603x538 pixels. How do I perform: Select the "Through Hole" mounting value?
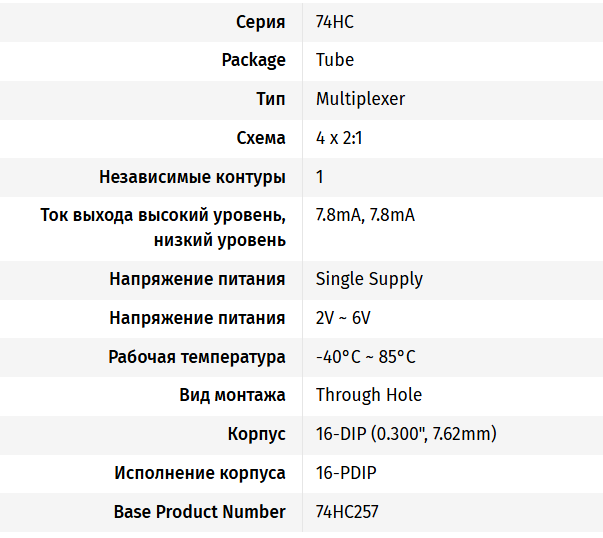click(369, 395)
